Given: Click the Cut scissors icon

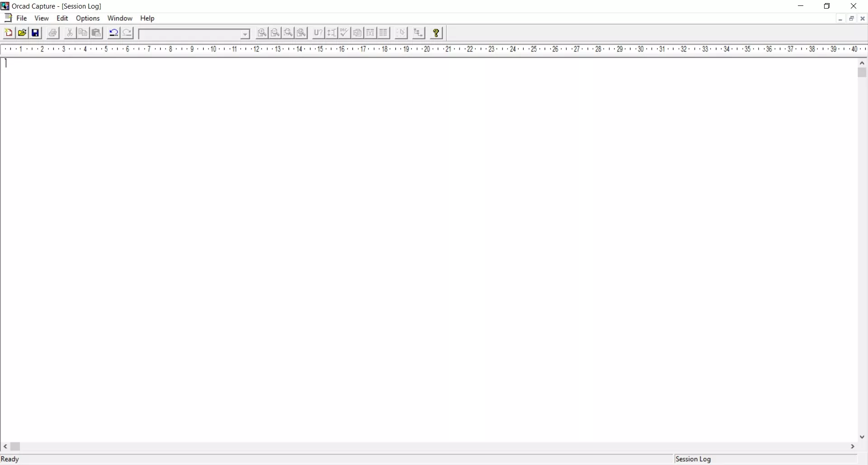Looking at the screenshot, I should pos(70,33).
